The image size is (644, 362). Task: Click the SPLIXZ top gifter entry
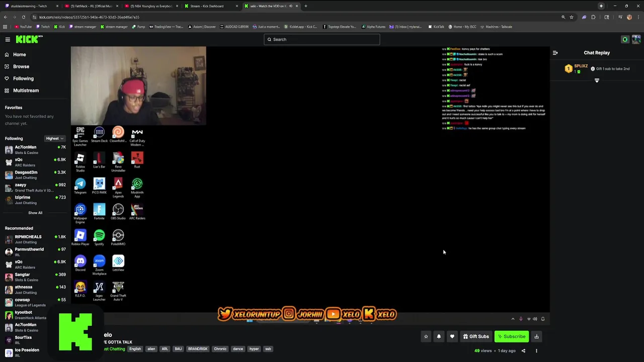577,69
